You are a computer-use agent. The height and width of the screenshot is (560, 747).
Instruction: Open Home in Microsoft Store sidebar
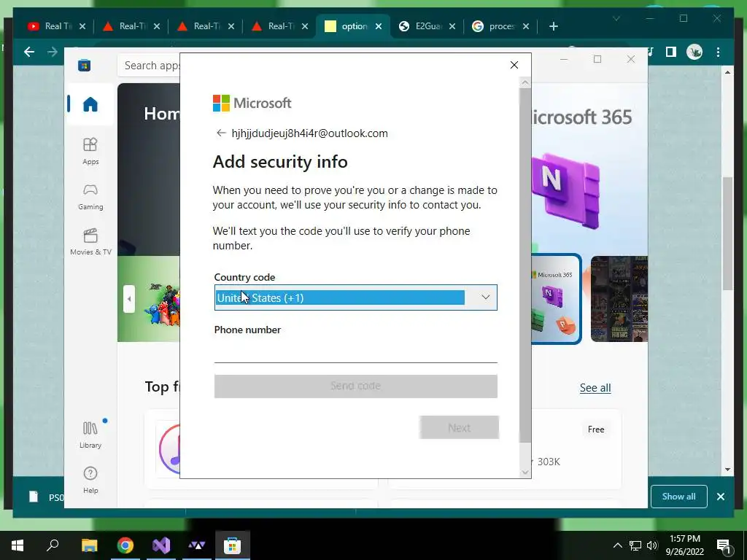pyautogui.click(x=90, y=104)
